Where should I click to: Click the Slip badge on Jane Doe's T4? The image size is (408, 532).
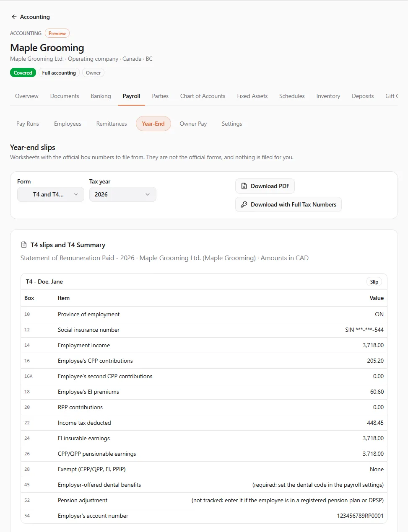374,282
